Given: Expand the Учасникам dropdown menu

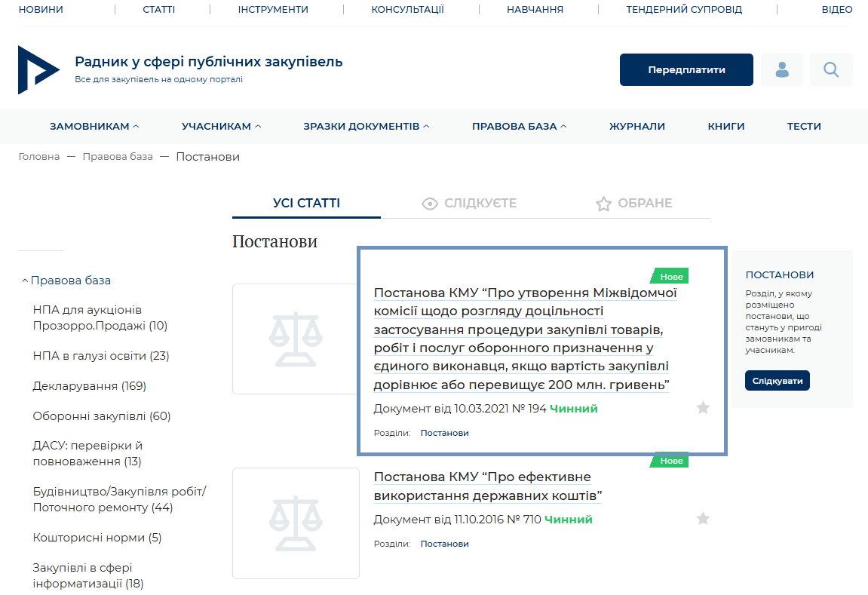Looking at the screenshot, I should tap(221, 127).
